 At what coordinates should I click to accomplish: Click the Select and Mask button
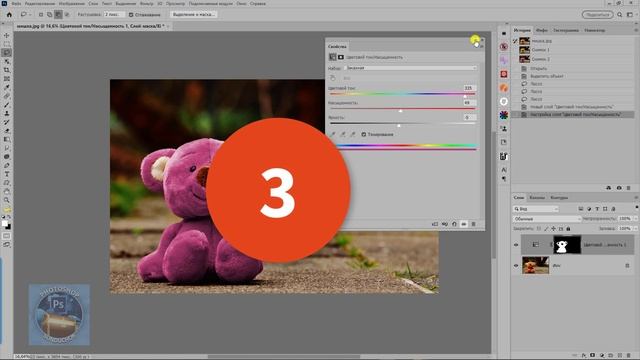(x=193, y=14)
